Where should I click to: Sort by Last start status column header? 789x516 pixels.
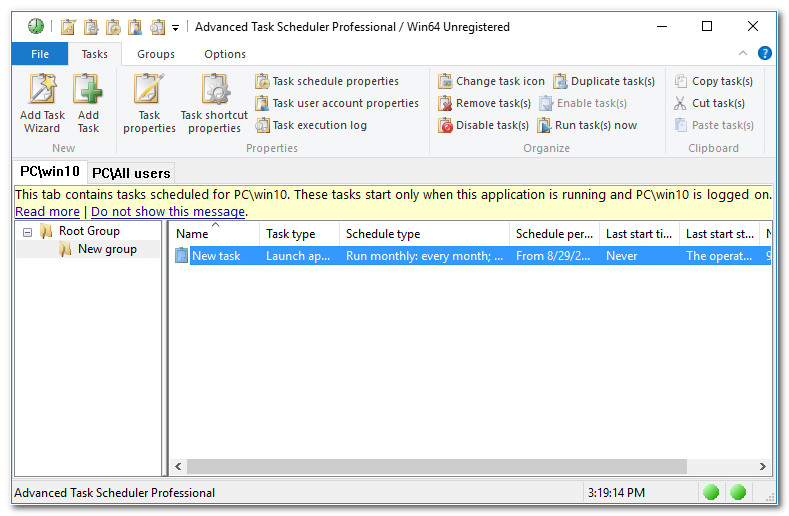720,234
